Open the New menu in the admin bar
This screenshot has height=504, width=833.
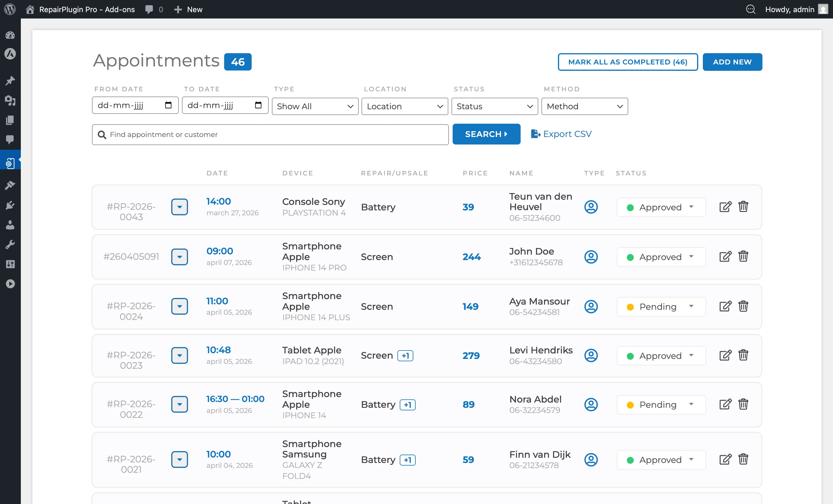click(x=188, y=9)
